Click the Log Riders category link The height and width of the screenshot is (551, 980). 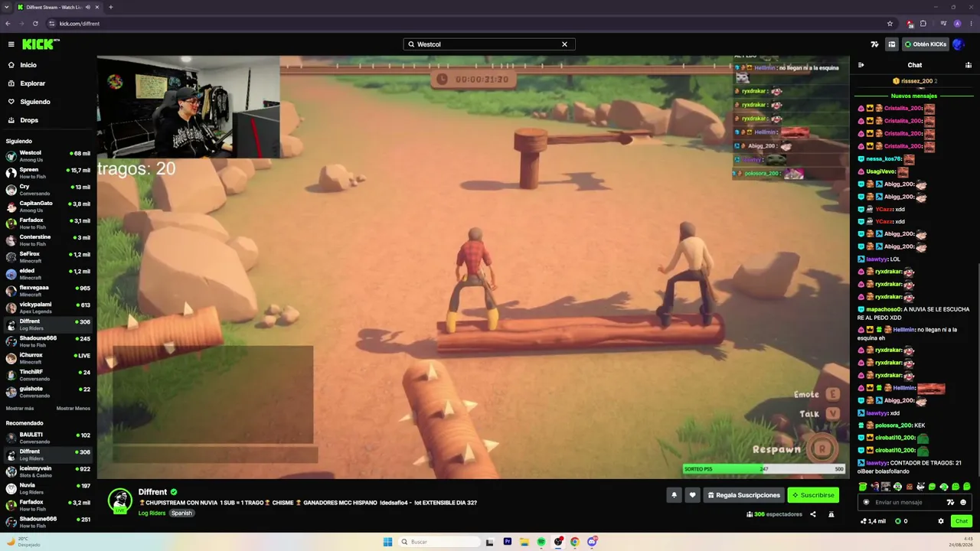152,513
